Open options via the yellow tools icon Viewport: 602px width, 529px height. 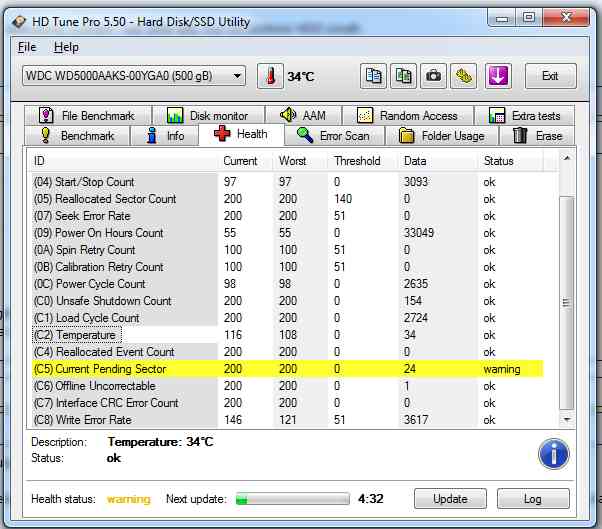pyautogui.click(x=463, y=76)
